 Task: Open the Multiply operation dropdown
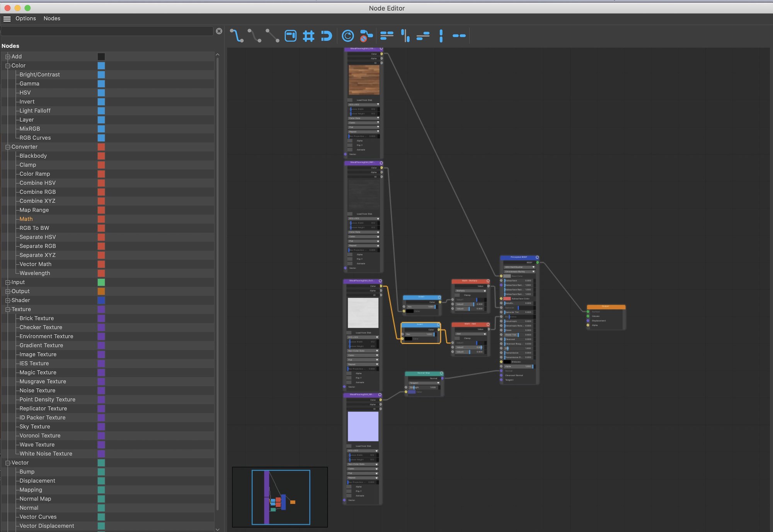(x=471, y=291)
